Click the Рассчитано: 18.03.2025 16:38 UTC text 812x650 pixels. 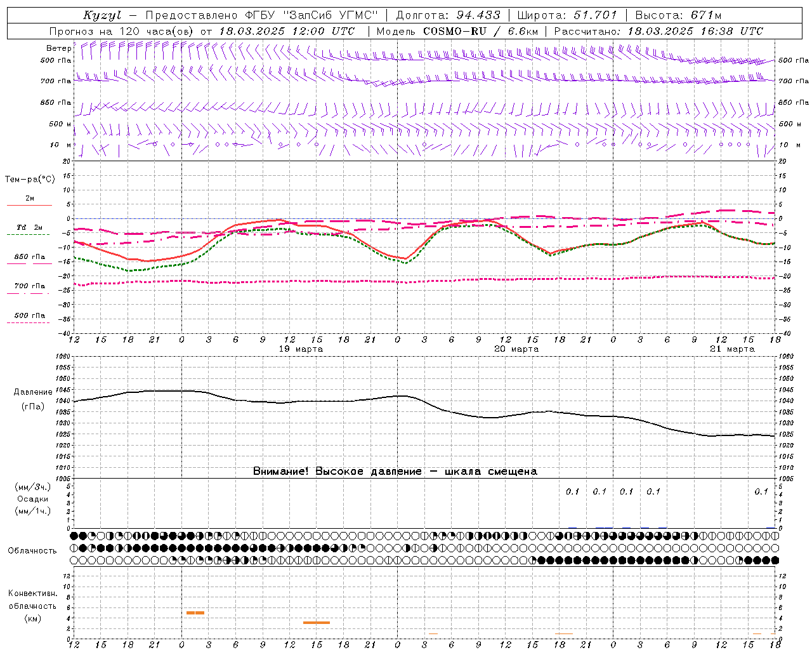pyautogui.click(x=658, y=31)
